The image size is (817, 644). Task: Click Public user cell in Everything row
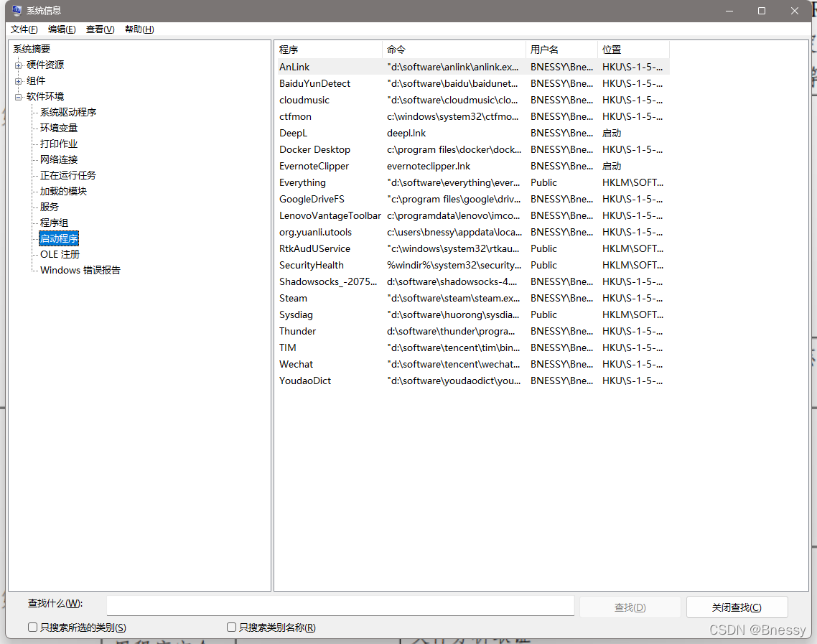543,182
